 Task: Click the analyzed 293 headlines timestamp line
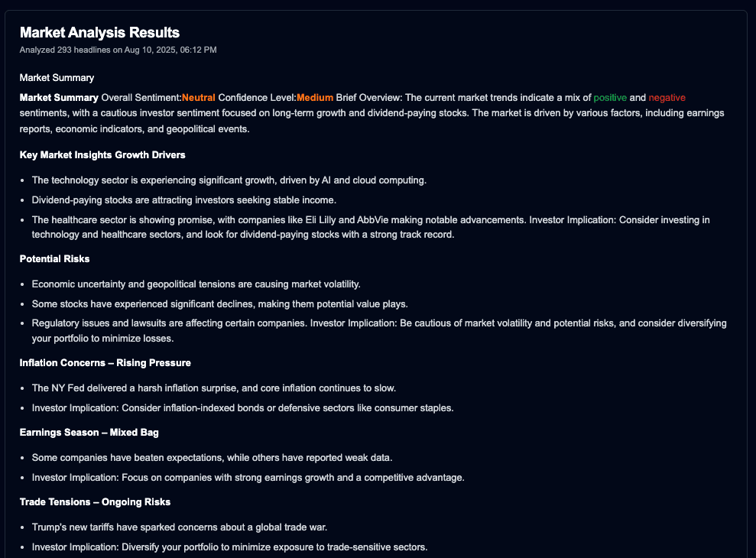click(118, 50)
